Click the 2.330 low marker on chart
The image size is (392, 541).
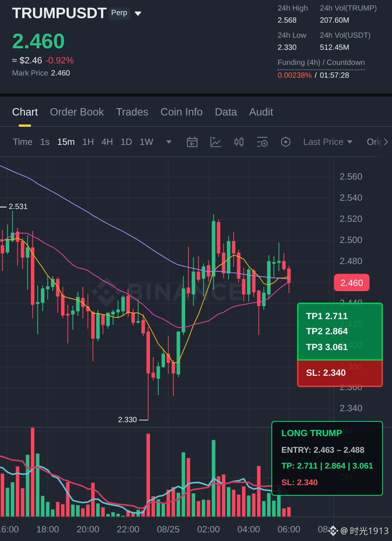point(127,420)
